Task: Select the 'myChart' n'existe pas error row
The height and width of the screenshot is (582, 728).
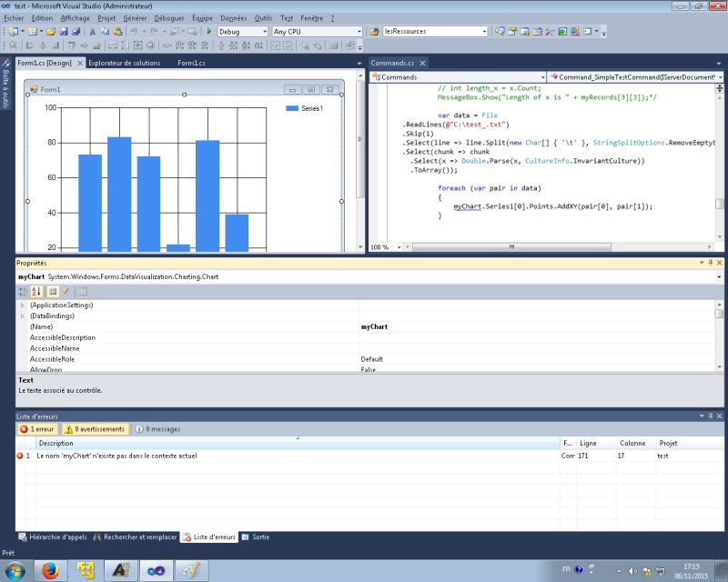Action: pos(369,456)
